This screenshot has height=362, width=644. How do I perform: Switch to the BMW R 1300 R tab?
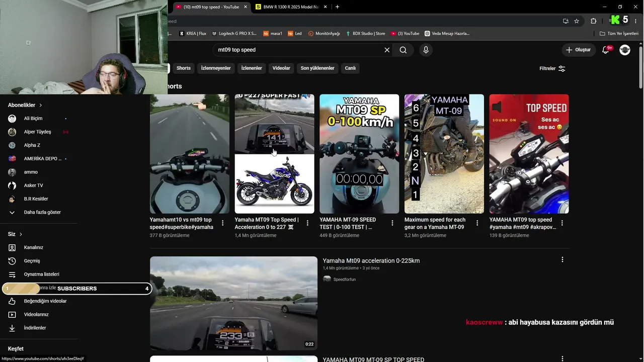pos(291,7)
